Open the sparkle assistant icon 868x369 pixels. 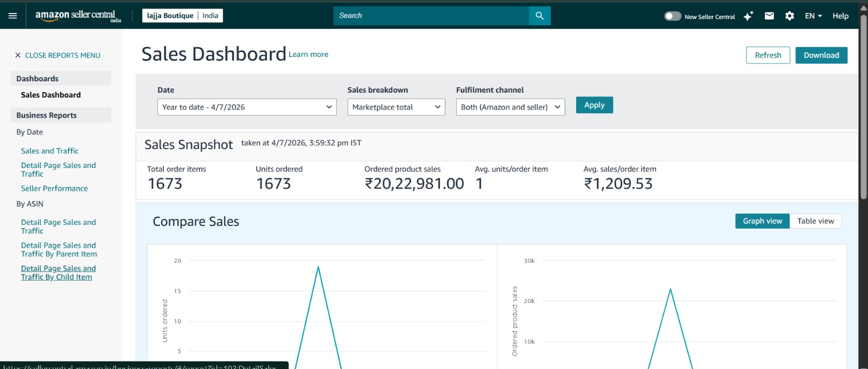click(749, 16)
